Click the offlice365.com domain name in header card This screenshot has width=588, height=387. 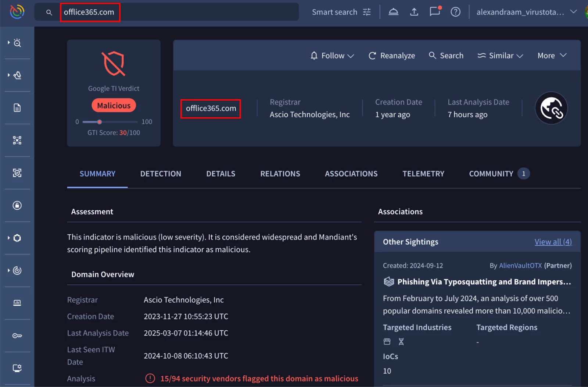click(x=211, y=109)
